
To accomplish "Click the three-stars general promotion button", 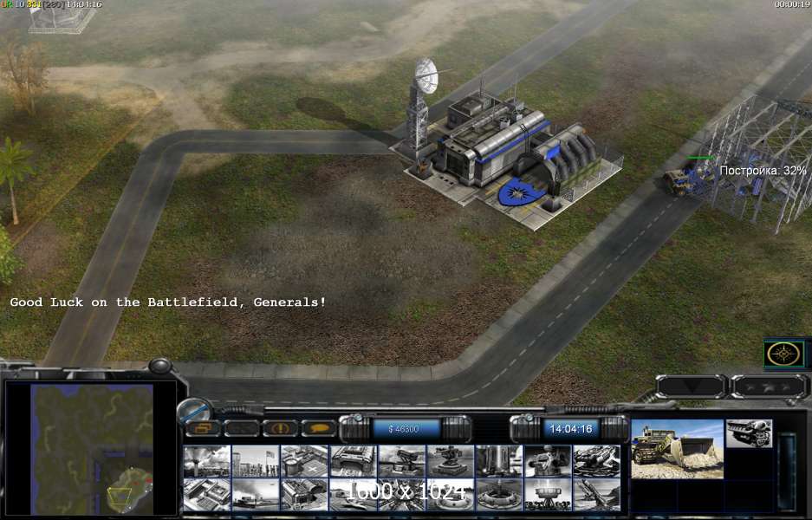I will click(x=769, y=387).
